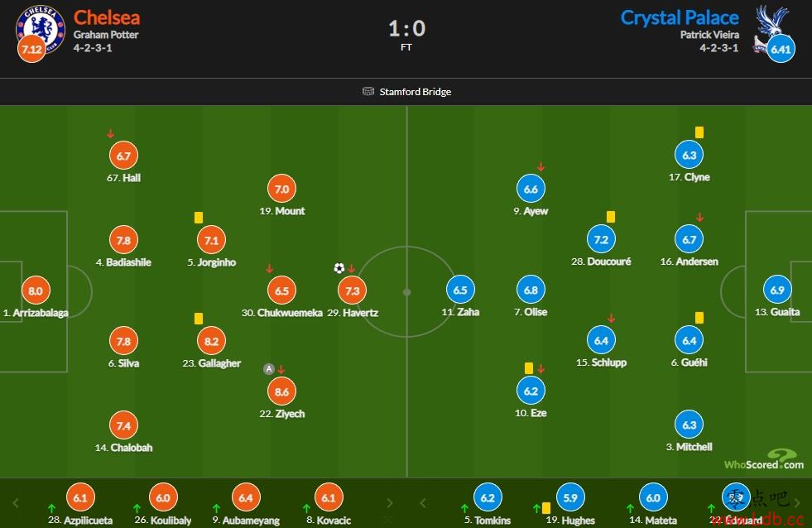This screenshot has height=528, width=812.
Task: Show previous Crystal Palace substitutes chevron
Action: point(423,503)
